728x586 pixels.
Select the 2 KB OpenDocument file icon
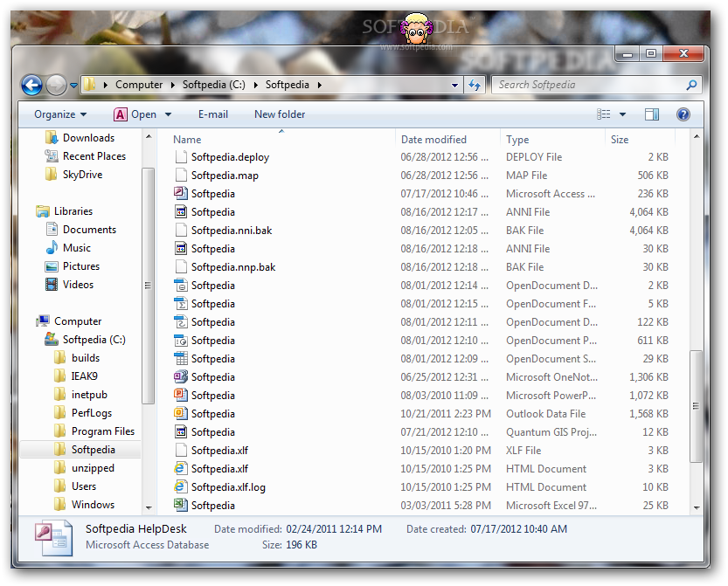pyautogui.click(x=181, y=285)
